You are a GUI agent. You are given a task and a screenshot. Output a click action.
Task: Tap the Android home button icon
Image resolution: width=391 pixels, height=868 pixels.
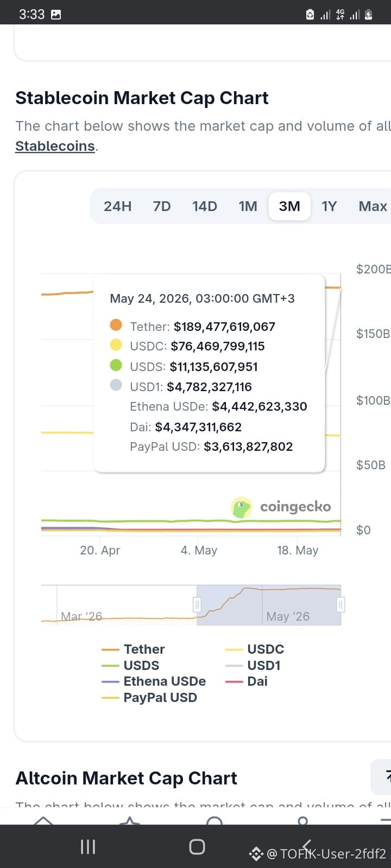click(197, 846)
